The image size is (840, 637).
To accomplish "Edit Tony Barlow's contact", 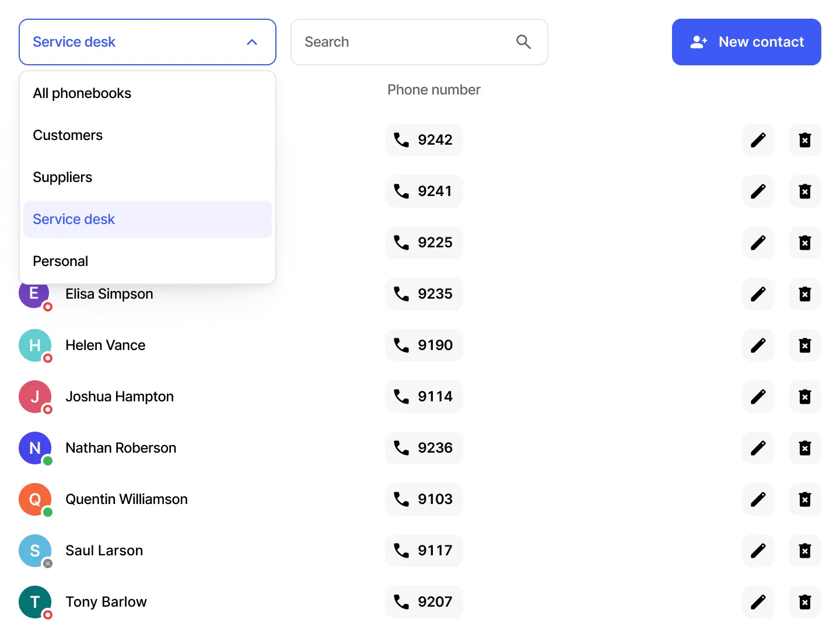I will pos(758,602).
